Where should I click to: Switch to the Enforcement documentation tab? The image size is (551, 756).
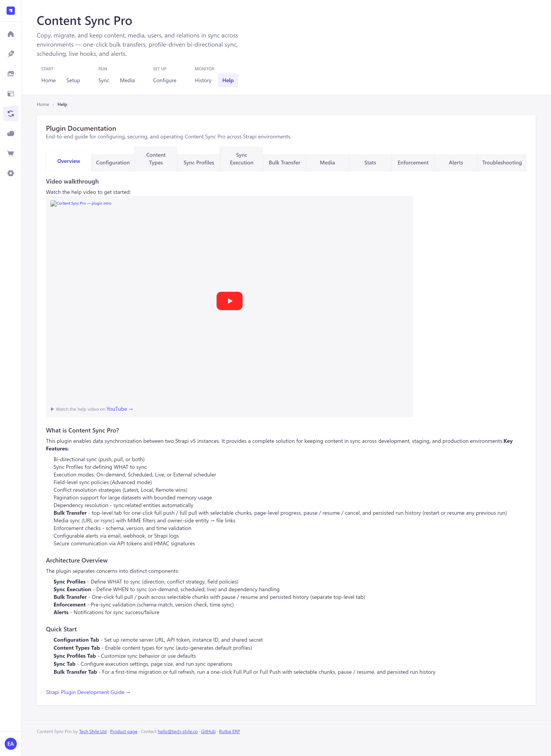coord(413,163)
